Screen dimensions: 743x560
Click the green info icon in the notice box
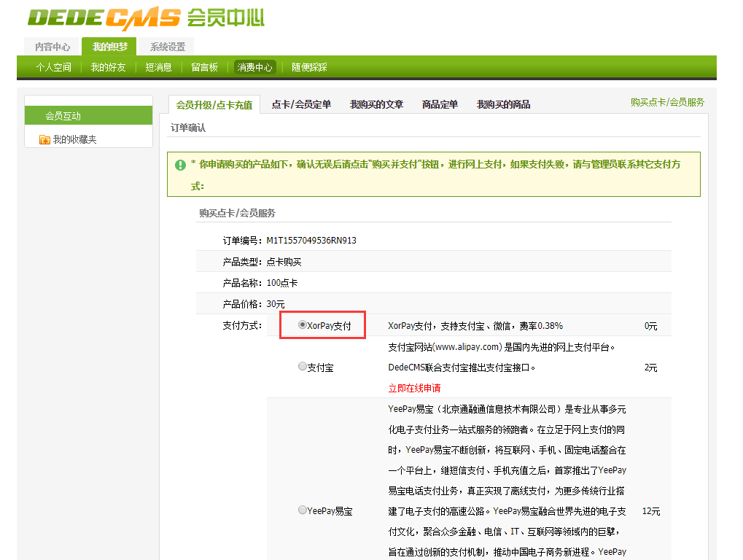tap(179, 166)
